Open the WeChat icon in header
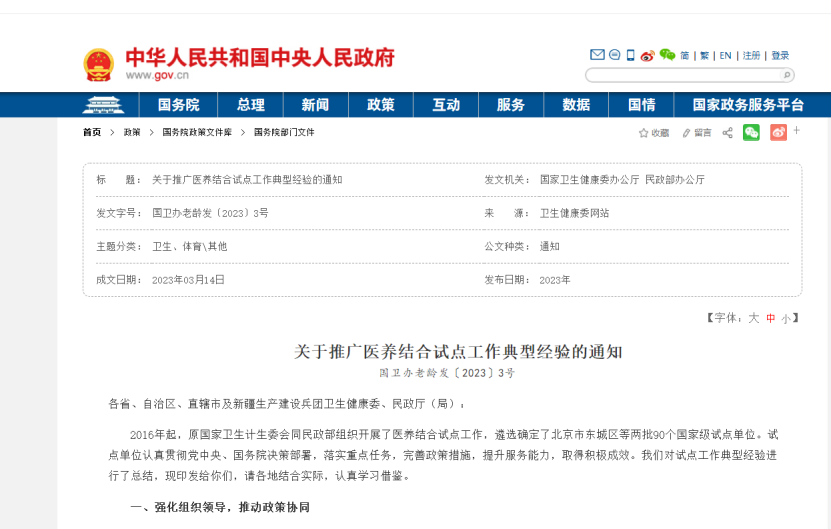This screenshot has height=529, width=831. coord(667,55)
